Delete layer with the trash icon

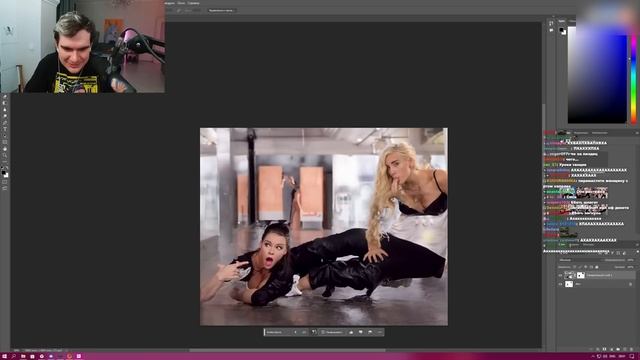[x=631, y=349]
